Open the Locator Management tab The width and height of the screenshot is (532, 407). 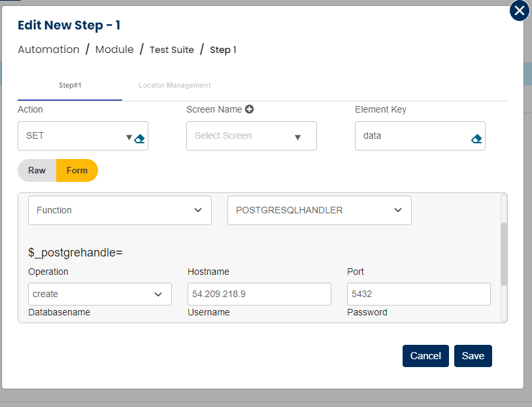[x=175, y=85]
